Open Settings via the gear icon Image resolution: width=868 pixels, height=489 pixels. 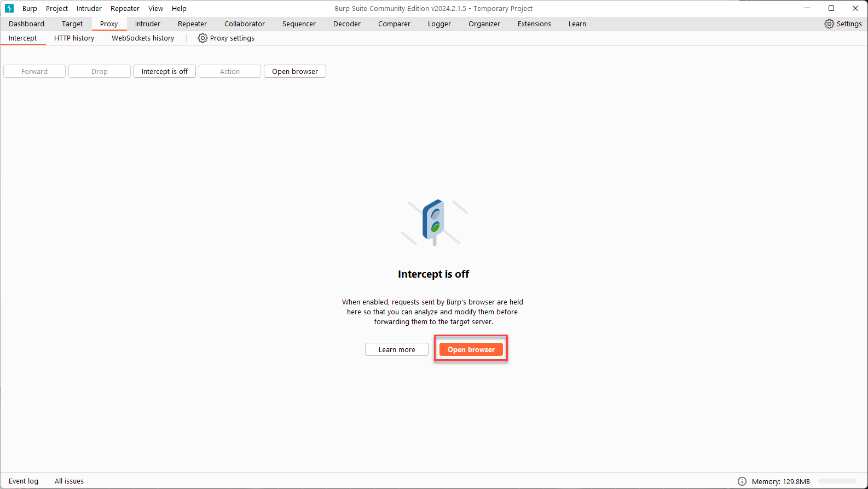(x=829, y=24)
